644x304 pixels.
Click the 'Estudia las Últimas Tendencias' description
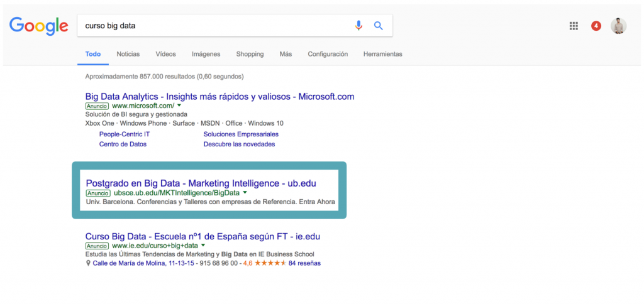pos(199,254)
